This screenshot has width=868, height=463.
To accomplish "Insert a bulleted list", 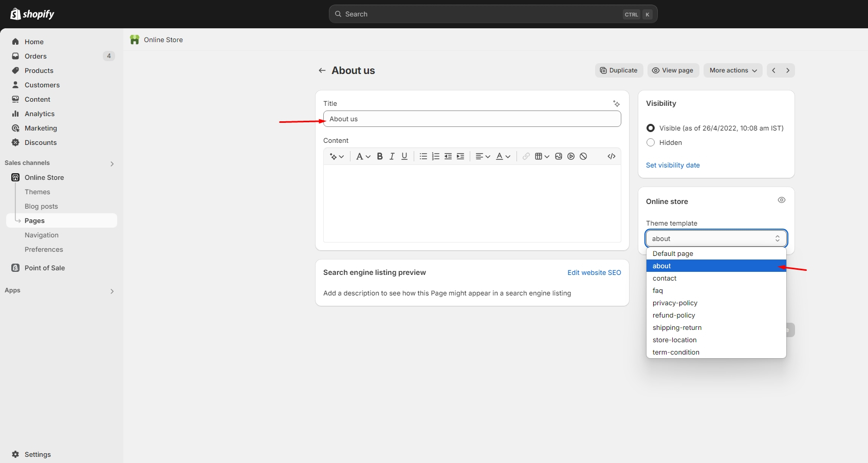I will (423, 156).
